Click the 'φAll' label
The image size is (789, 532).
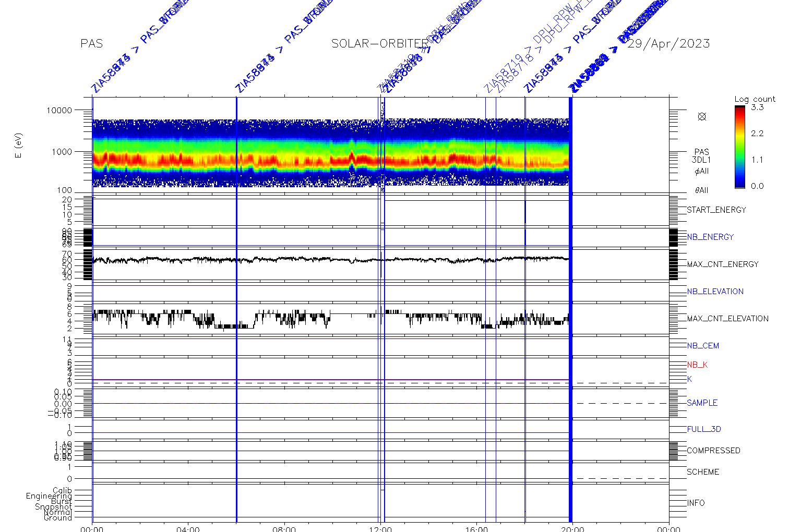click(x=701, y=172)
